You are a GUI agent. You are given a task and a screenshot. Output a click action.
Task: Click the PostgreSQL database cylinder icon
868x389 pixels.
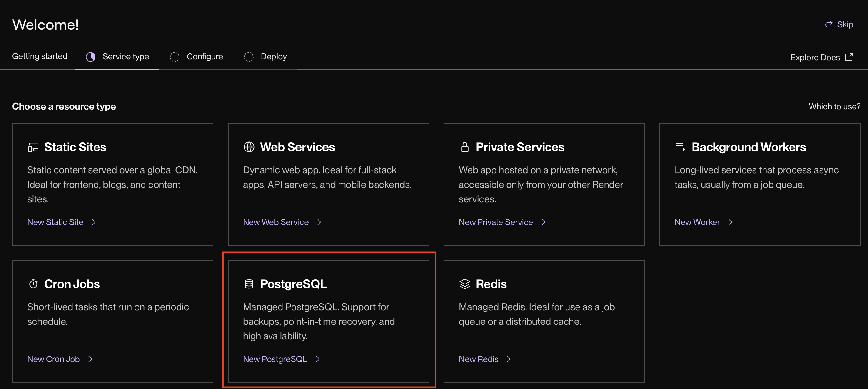[249, 284]
